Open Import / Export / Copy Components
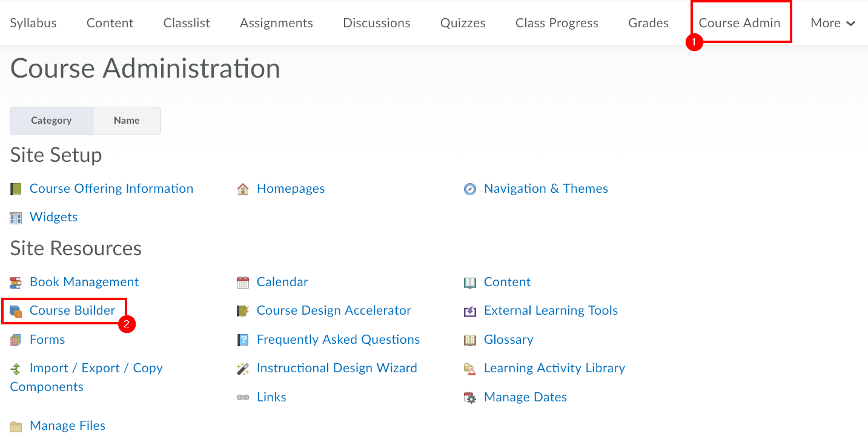This screenshot has height=442, width=868. [97, 367]
